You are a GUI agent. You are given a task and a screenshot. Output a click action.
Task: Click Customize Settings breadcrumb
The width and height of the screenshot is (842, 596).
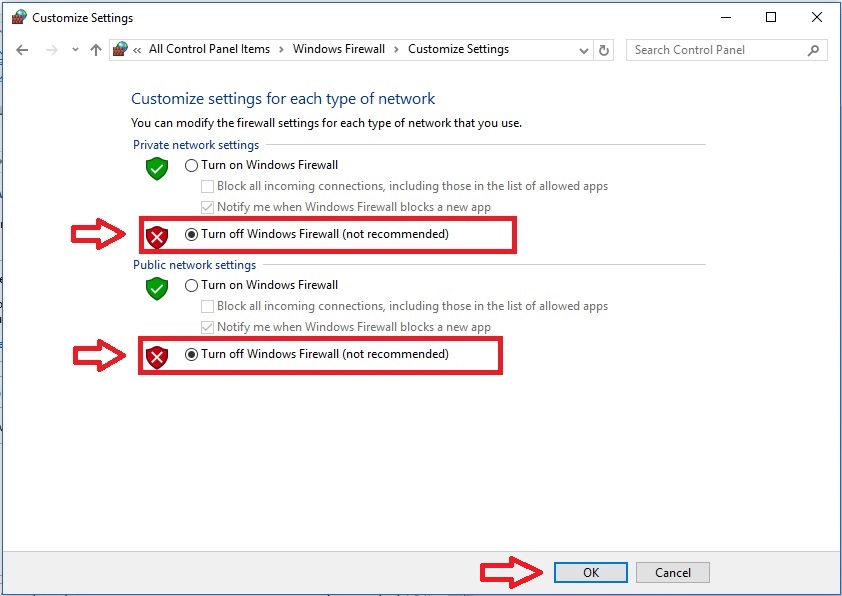point(459,49)
